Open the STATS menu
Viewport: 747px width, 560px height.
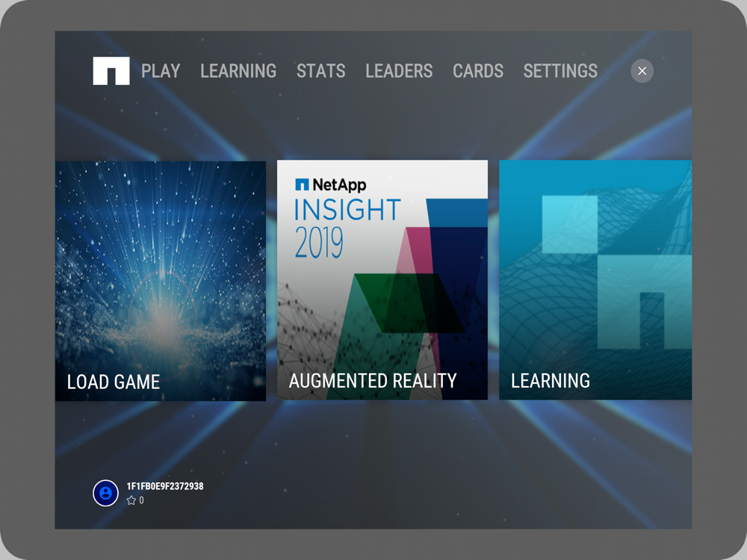[x=320, y=71]
